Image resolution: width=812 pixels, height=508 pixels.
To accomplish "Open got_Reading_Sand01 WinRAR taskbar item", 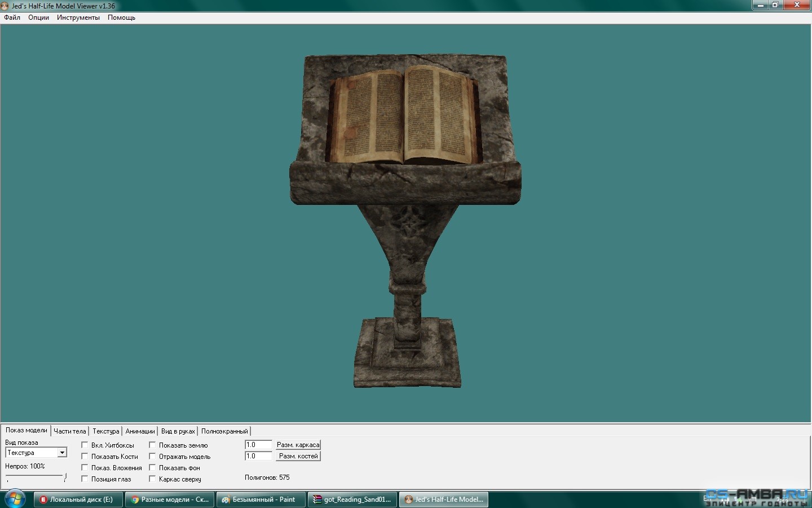I will point(352,500).
